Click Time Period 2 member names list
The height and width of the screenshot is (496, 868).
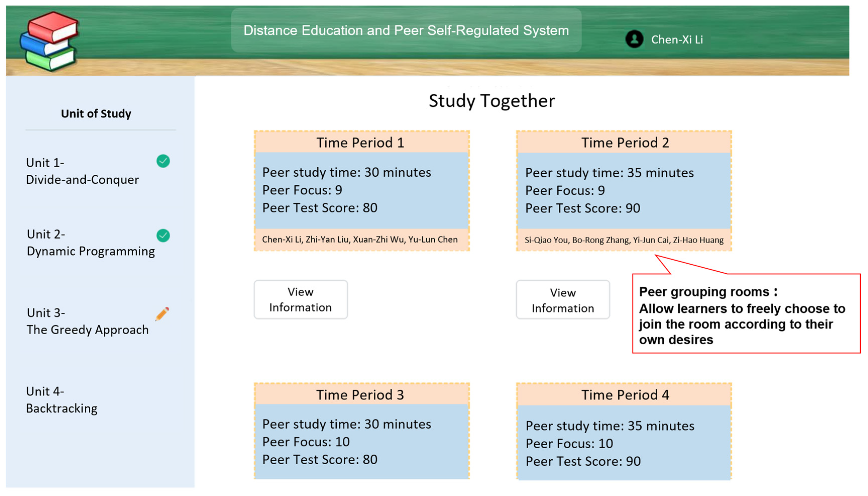(x=624, y=240)
